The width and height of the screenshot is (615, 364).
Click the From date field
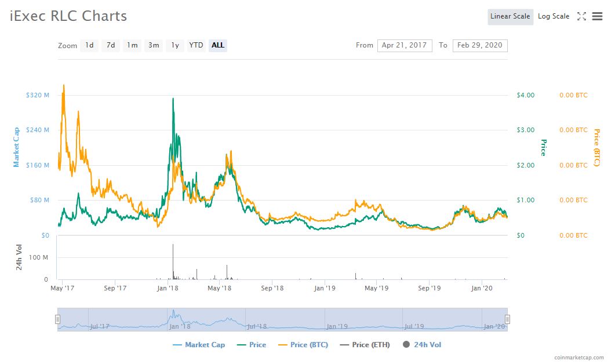coord(405,45)
